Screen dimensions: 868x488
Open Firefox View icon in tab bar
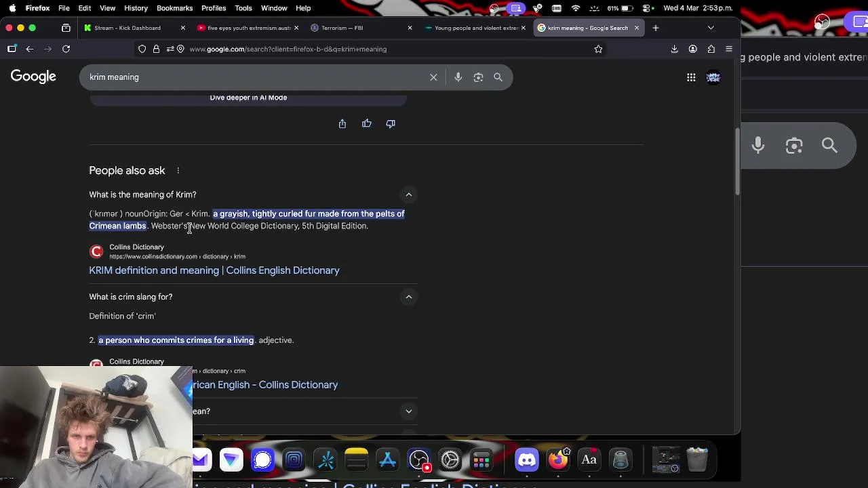click(66, 28)
